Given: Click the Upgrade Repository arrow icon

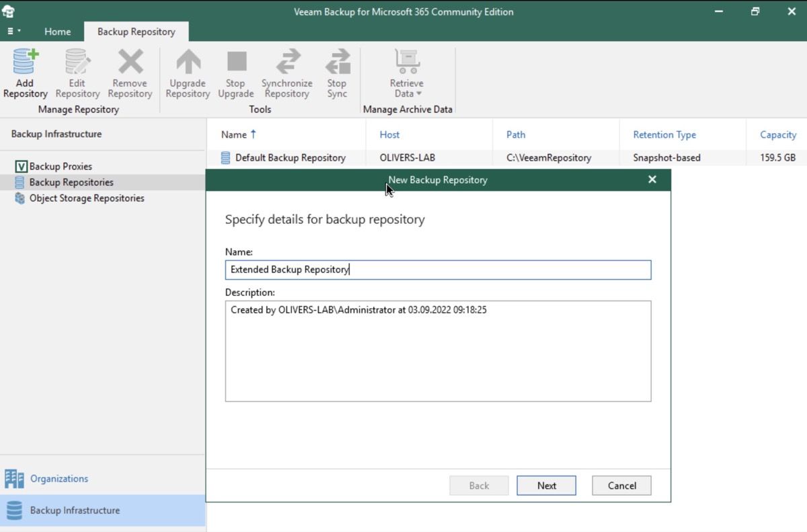Looking at the screenshot, I should (x=188, y=63).
